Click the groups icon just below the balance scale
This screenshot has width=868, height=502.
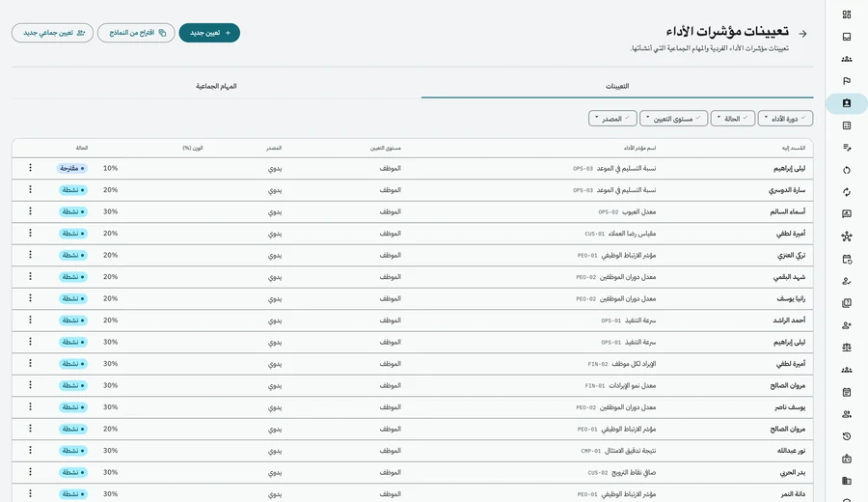847,370
